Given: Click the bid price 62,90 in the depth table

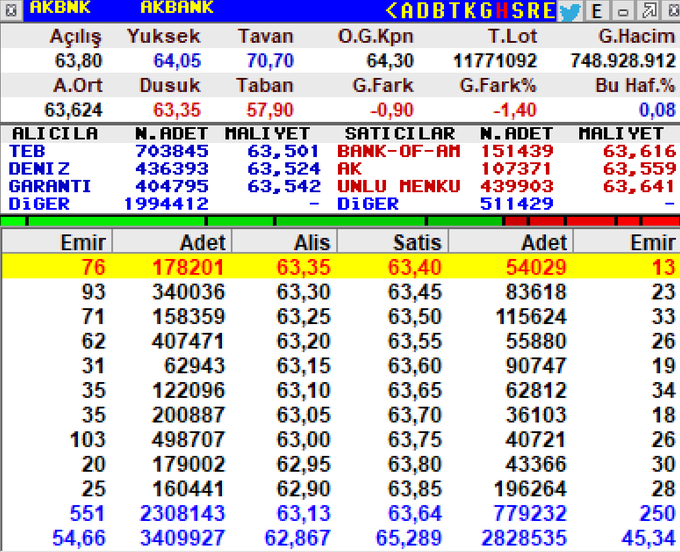Looking at the screenshot, I should [304, 489].
